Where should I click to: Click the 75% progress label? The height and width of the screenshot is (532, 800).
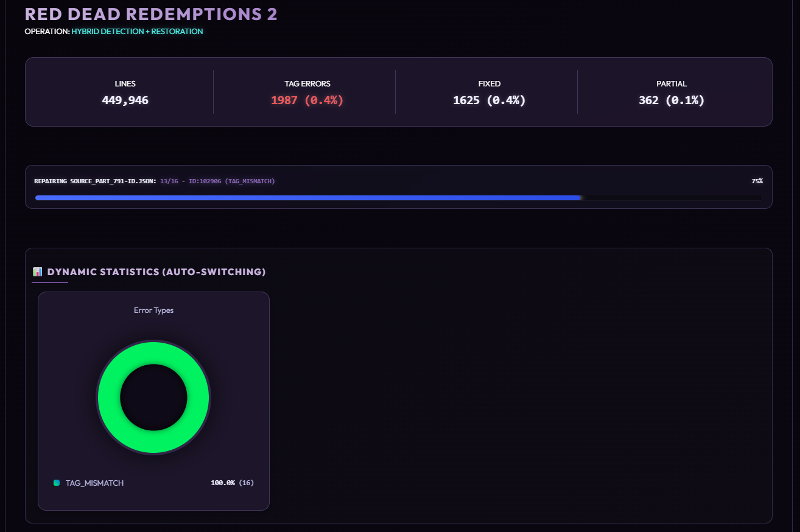click(757, 181)
